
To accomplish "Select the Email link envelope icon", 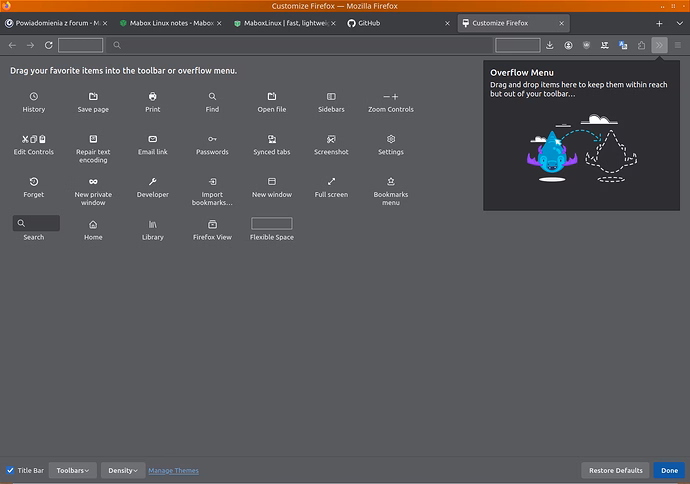I will 153,139.
